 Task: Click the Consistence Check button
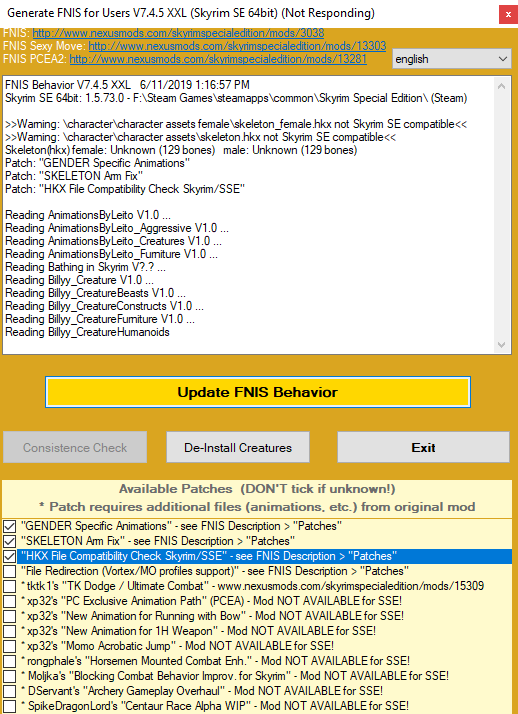point(75,448)
